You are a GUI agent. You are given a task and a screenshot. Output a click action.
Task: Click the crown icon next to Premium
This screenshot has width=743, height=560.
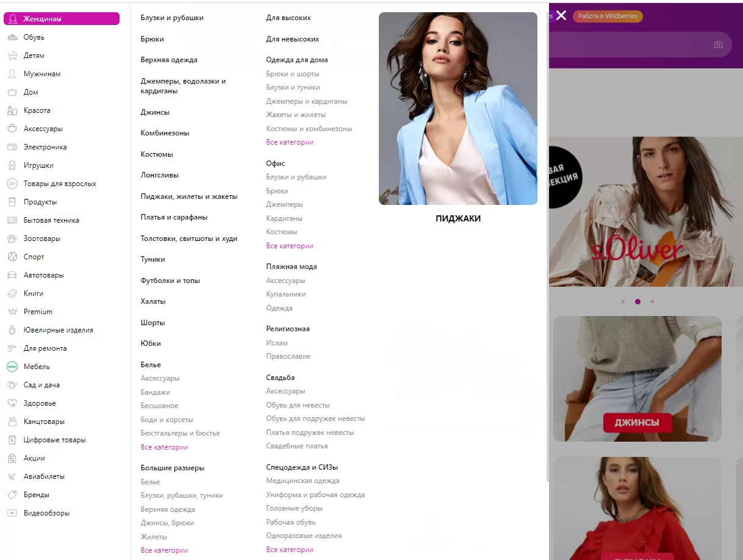click(x=12, y=312)
